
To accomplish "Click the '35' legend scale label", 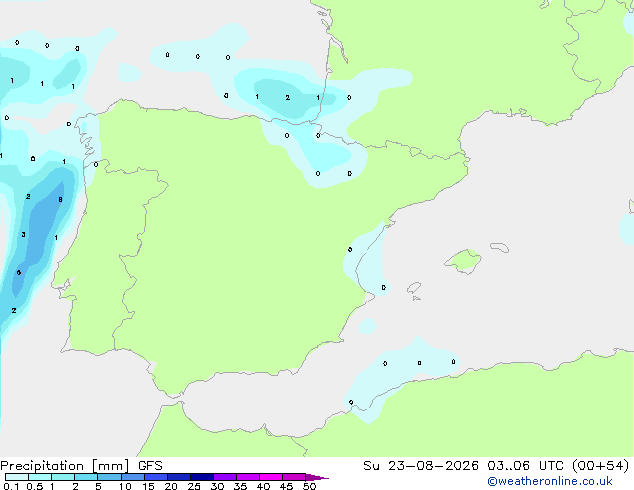I will (240, 486).
